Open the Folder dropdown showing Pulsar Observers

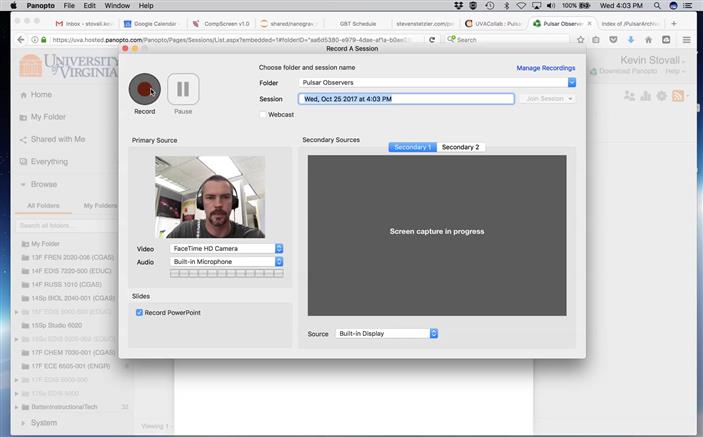(x=437, y=83)
